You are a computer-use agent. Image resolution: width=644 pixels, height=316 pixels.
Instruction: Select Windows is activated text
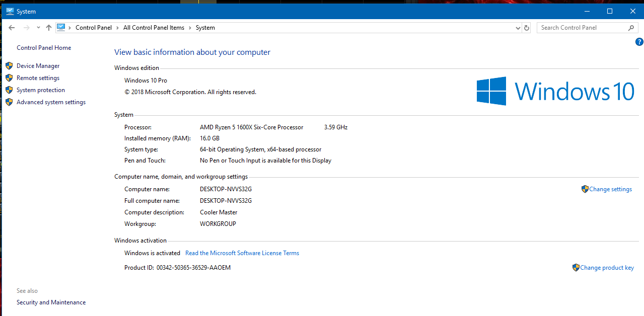tap(152, 253)
